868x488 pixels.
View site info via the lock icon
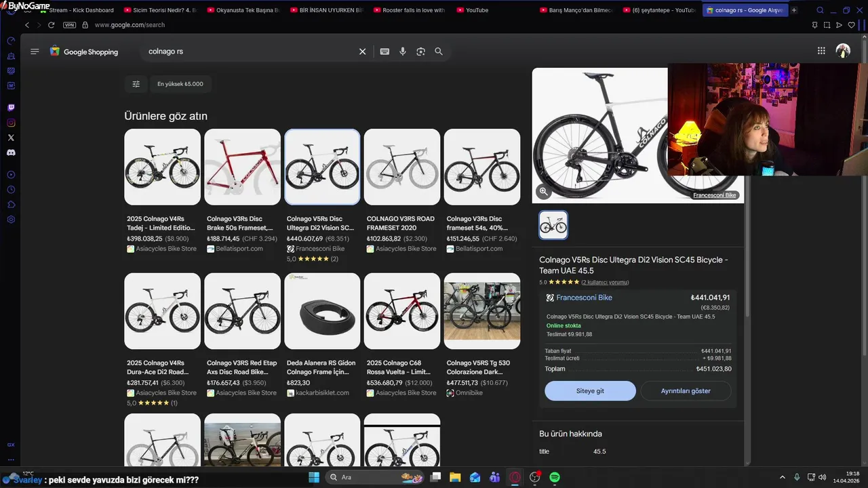click(85, 25)
